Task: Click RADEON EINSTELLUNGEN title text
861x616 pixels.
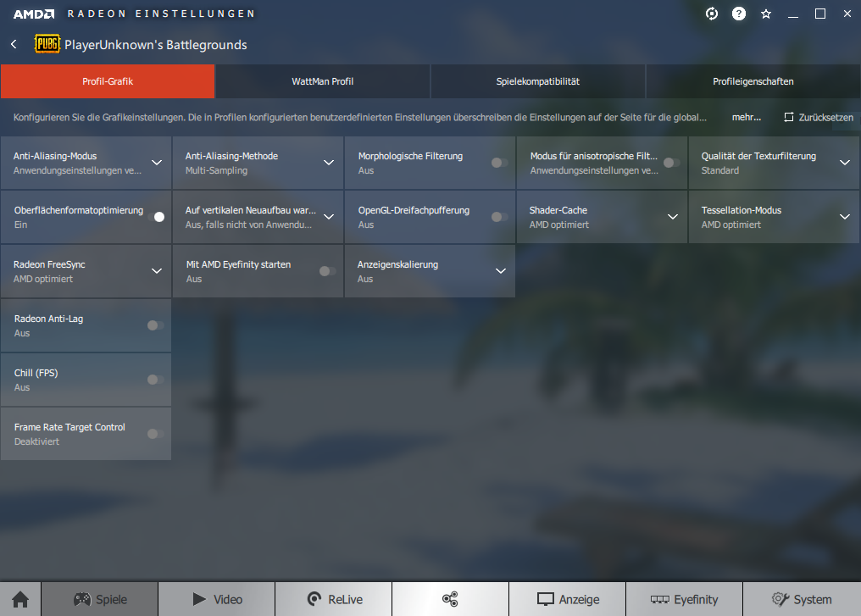Action: coord(161,14)
